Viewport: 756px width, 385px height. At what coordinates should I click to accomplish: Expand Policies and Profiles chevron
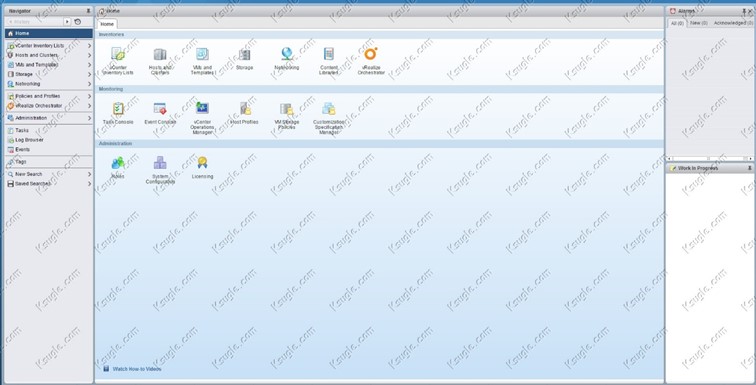click(x=90, y=96)
